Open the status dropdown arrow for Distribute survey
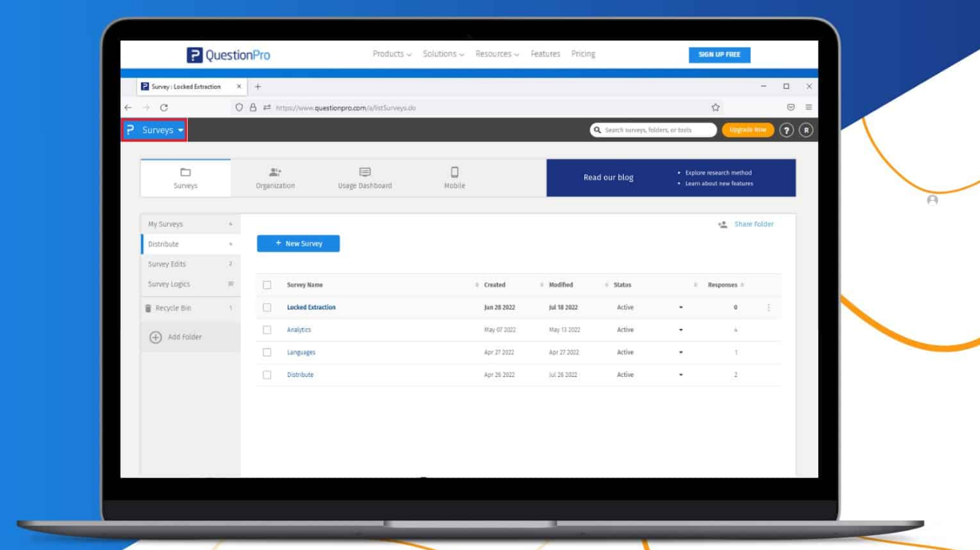This screenshot has height=550, width=980. pos(681,375)
